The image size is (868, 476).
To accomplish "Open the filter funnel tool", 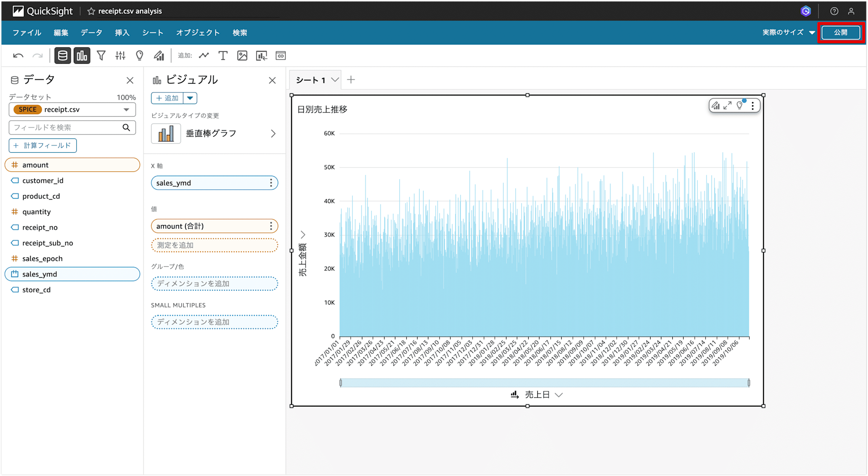I will coord(101,56).
